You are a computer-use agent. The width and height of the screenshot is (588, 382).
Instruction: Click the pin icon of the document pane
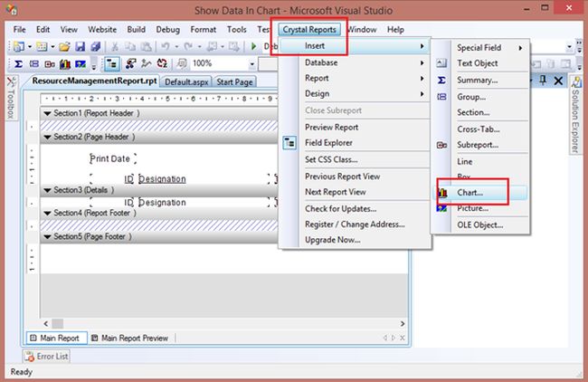(x=542, y=80)
